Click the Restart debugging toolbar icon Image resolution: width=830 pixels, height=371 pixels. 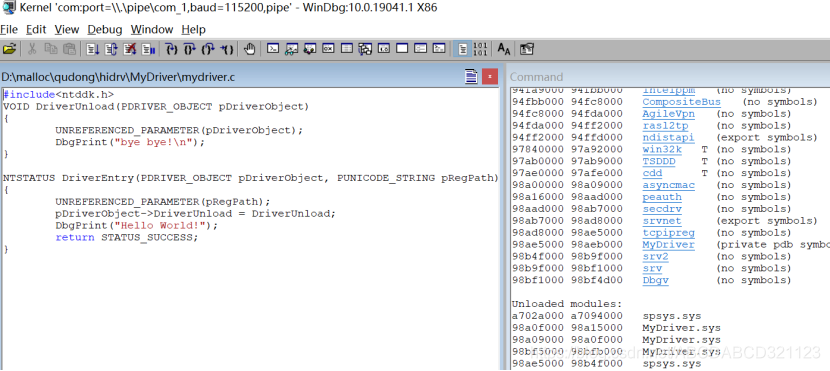(x=111, y=49)
